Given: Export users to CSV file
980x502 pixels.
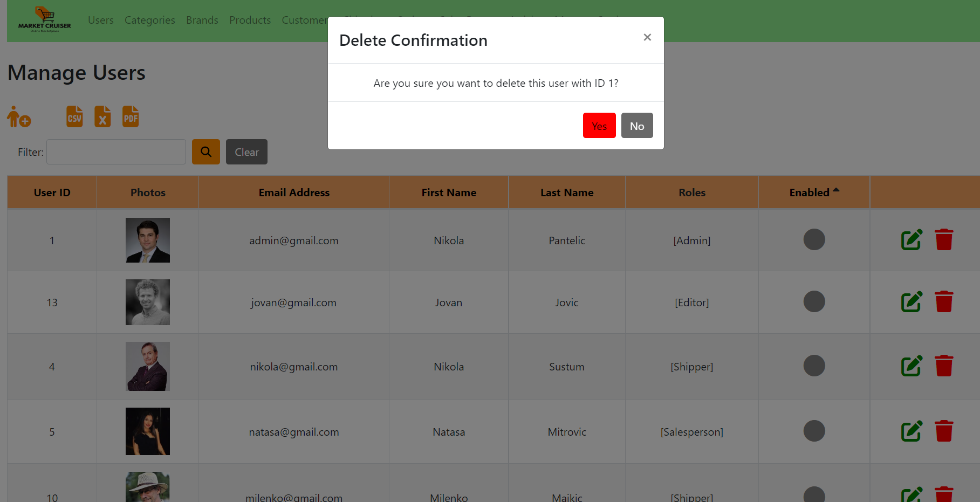Looking at the screenshot, I should click(x=74, y=116).
